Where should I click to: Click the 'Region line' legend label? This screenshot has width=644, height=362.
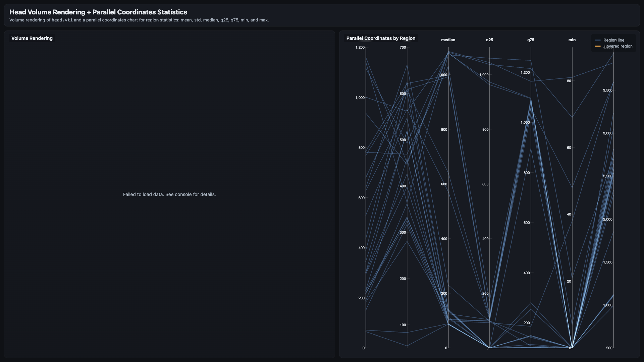point(614,40)
